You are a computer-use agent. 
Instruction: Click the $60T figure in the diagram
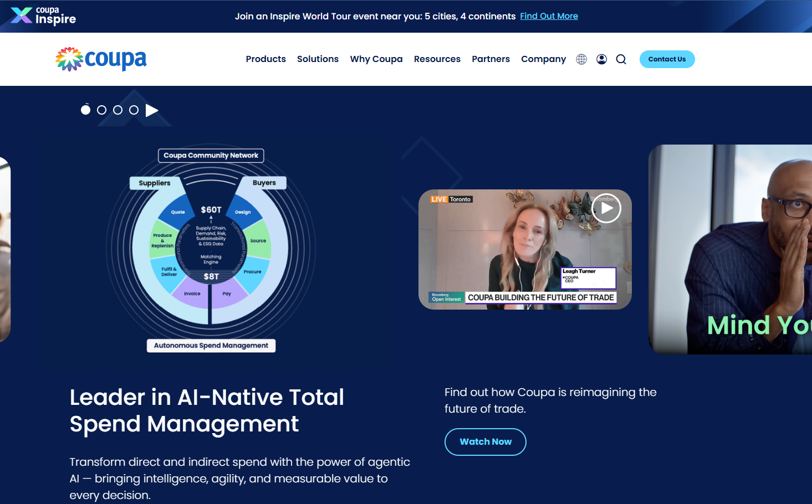211,210
